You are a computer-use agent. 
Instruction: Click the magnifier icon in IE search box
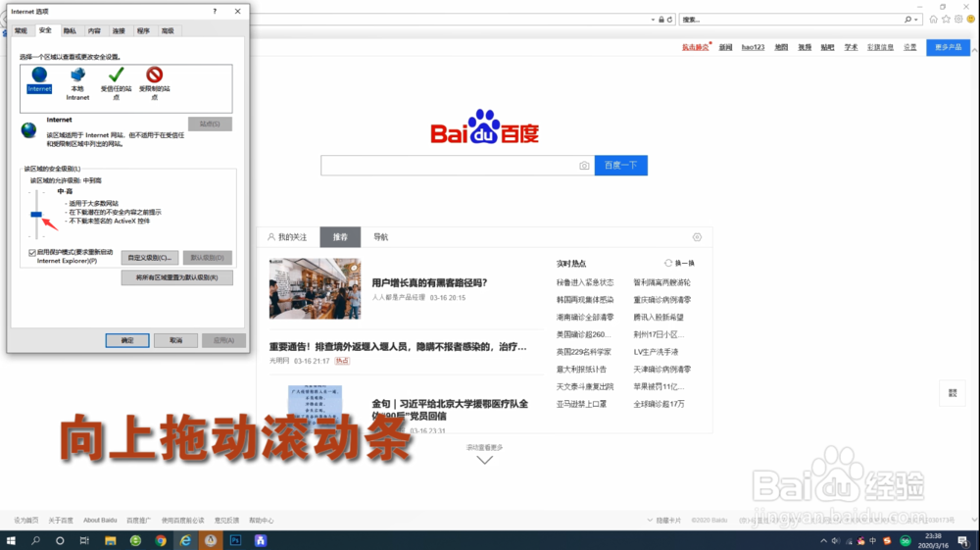(x=907, y=20)
